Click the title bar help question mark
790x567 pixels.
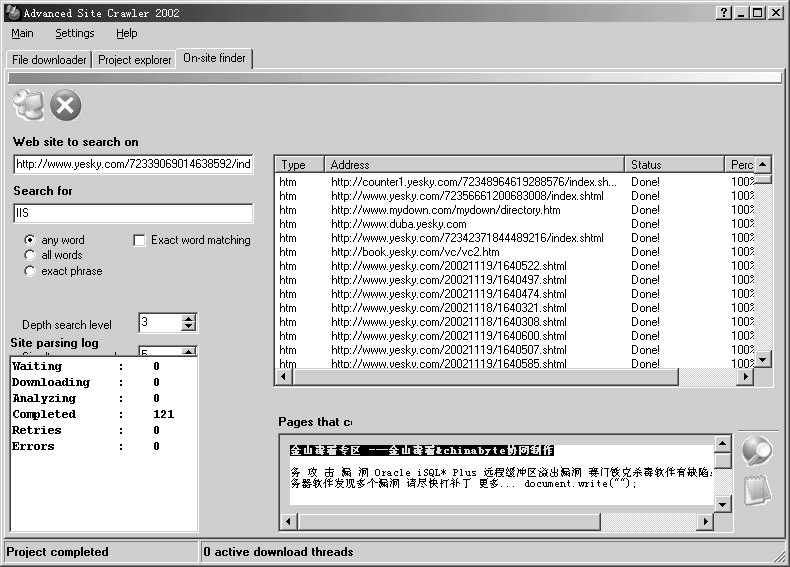[723, 12]
